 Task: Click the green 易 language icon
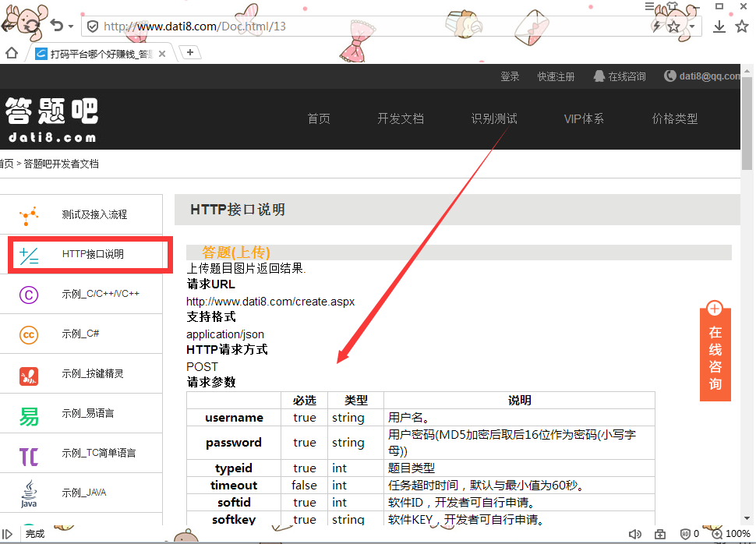click(28, 416)
